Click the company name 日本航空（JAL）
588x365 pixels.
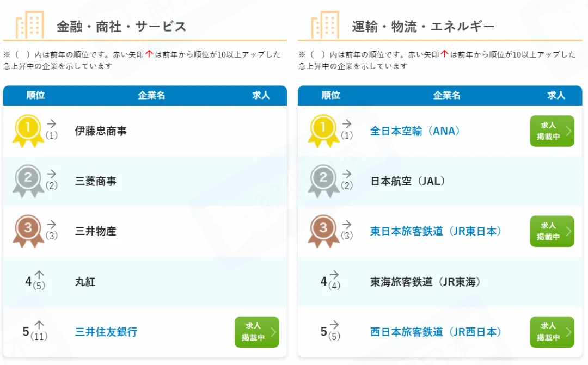(408, 181)
